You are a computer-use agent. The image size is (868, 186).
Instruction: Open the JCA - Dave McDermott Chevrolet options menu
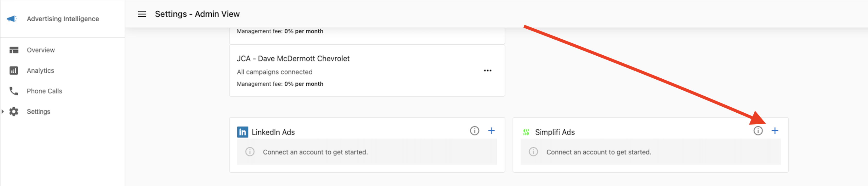(488, 70)
